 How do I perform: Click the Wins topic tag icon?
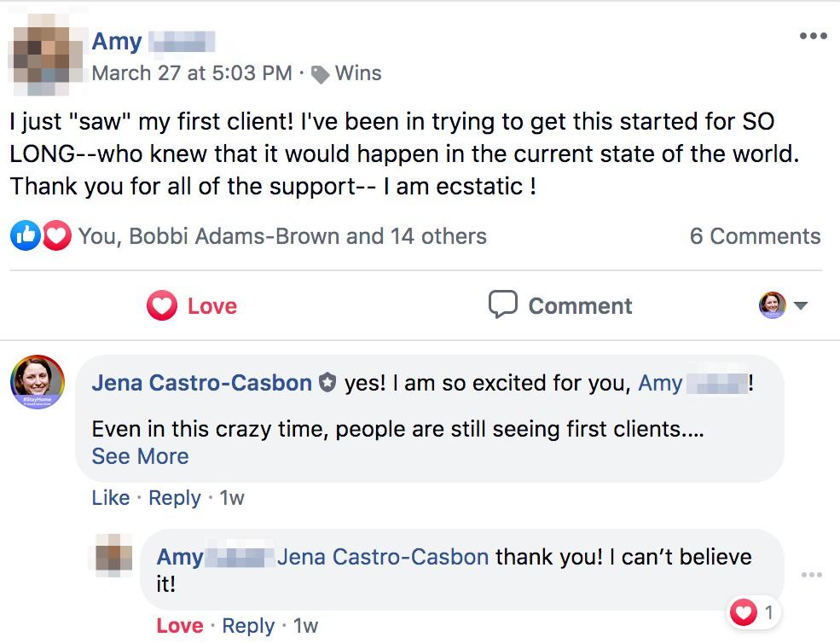pyautogui.click(x=321, y=74)
